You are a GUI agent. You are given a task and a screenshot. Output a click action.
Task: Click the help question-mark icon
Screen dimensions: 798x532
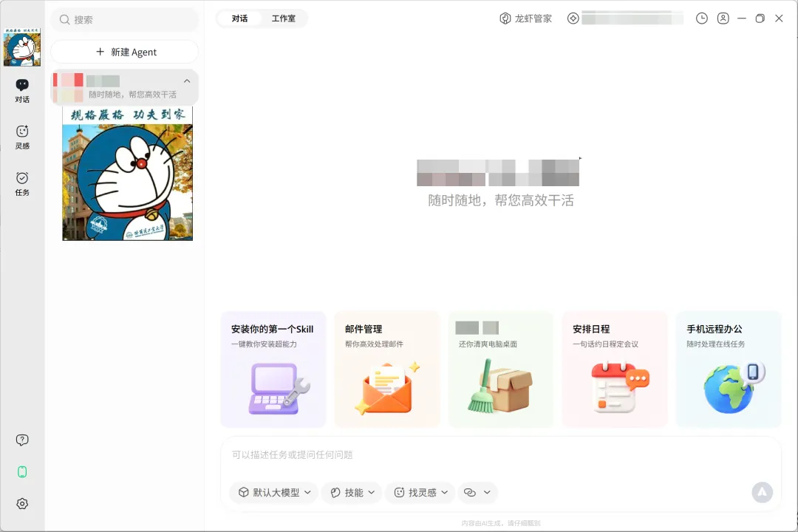pos(22,440)
